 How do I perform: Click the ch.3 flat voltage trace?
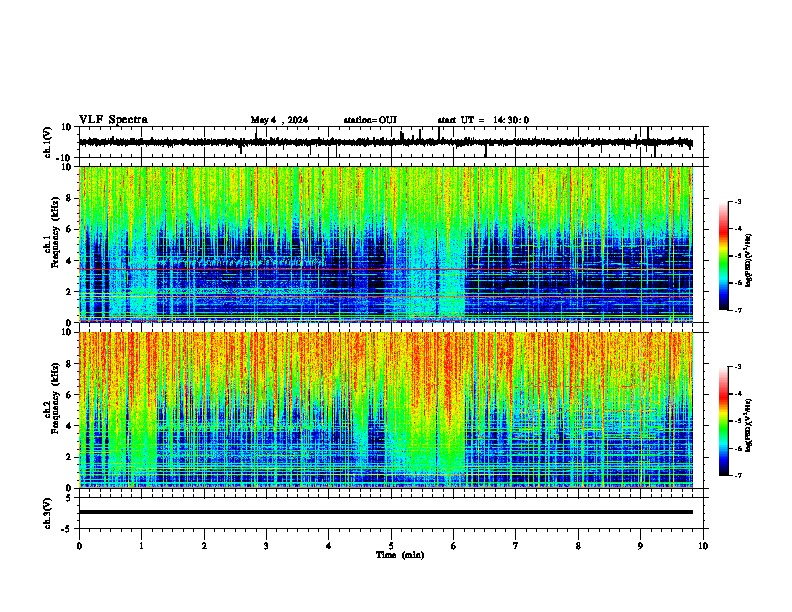point(386,512)
